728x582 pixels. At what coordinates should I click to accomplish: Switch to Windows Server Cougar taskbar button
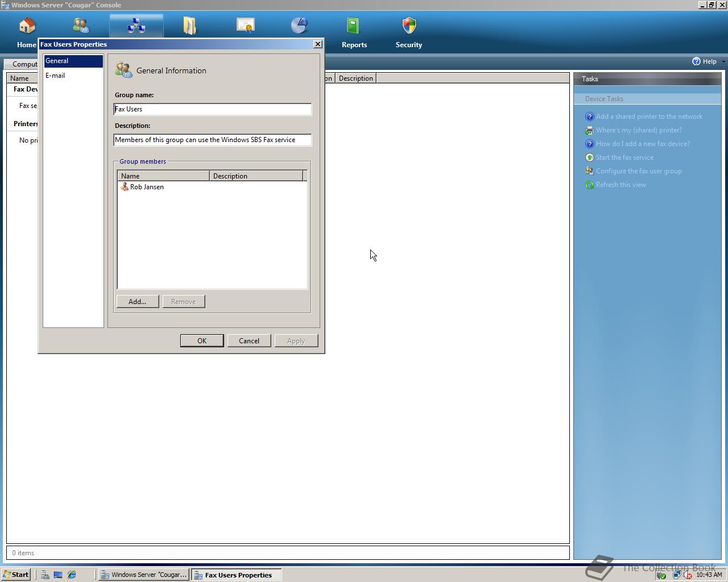(x=143, y=575)
